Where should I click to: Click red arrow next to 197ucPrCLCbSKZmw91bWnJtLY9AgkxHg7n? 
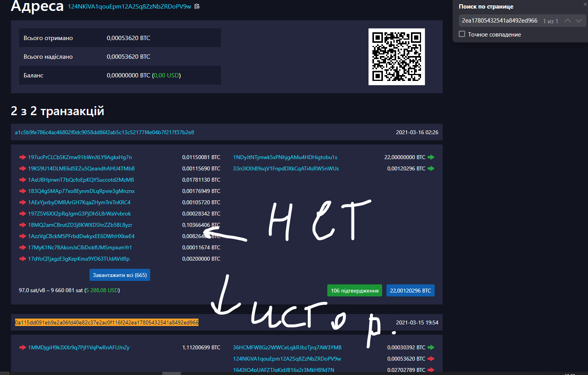tap(23, 158)
